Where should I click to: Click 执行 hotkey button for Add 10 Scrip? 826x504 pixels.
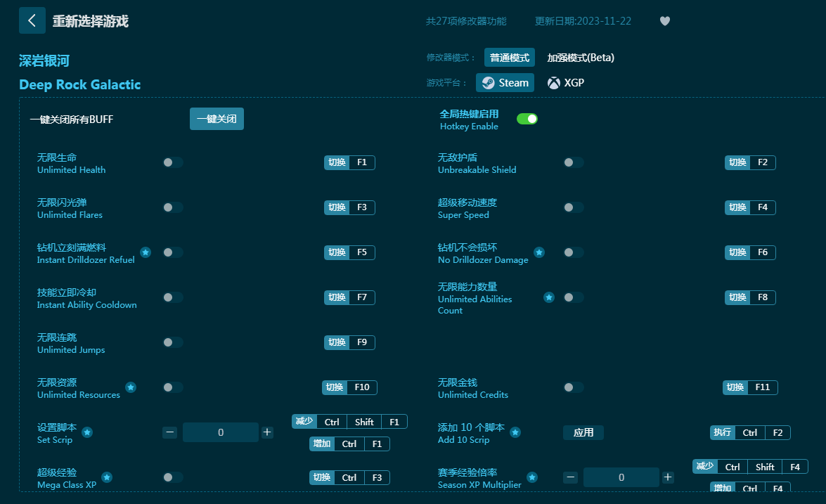point(722,432)
